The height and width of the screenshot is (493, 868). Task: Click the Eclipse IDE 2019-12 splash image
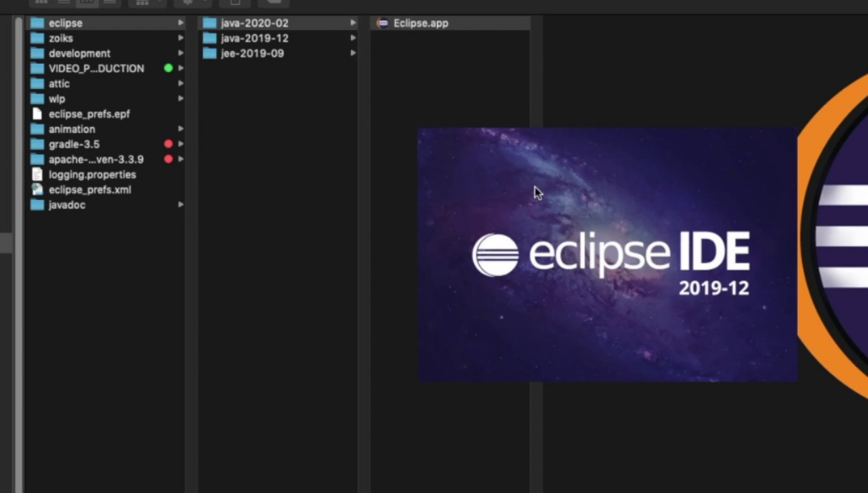(608, 255)
